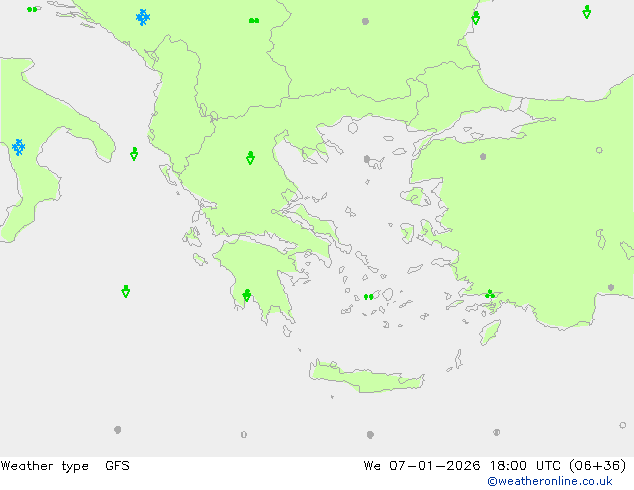This screenshot has width=634, height=490.
Task: Select the green rain dots over the northern Adriatic
Action: (x=32, y=9)
